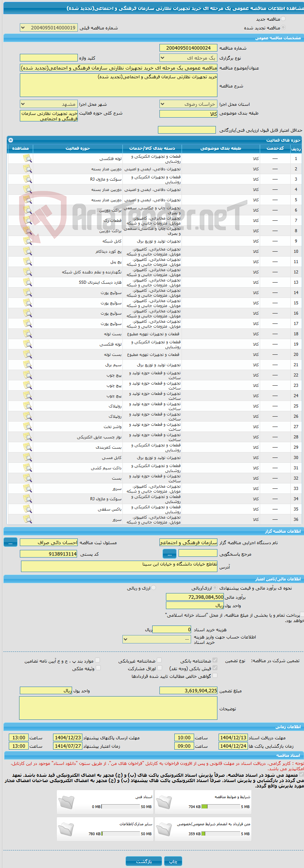304x868 pixels.
Task: Click the حوزه فعالیت column header
Action: point(78,148)
